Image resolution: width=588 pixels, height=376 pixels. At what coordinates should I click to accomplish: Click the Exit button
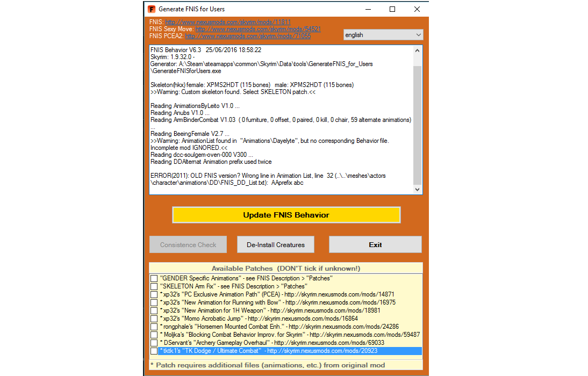point(375,244)
